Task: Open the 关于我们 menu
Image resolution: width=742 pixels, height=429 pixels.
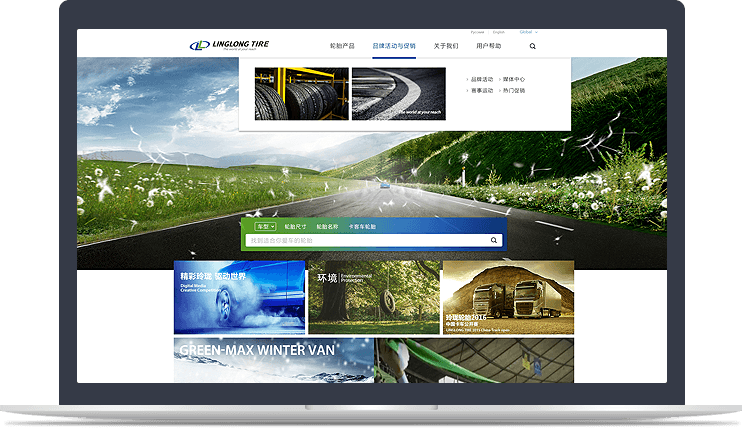Action: click(446, 46)
